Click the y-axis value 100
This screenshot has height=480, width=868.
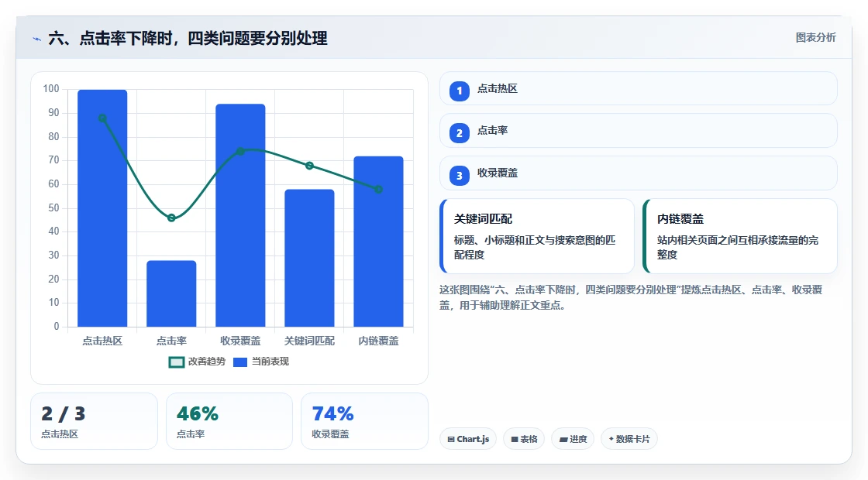click(51, 89)
